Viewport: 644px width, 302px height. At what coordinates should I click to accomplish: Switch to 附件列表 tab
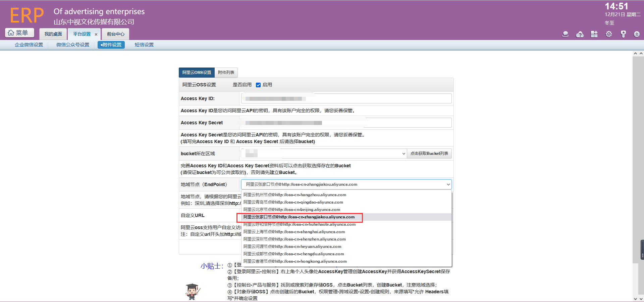pos(226,73)
